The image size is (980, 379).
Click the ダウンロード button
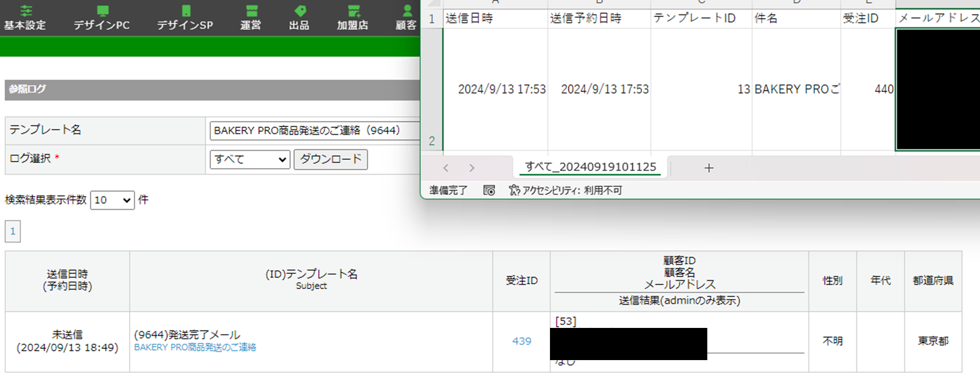[330, 159]
